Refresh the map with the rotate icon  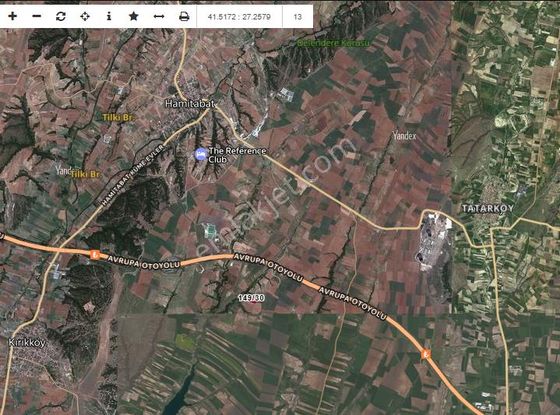pos(61,16)
